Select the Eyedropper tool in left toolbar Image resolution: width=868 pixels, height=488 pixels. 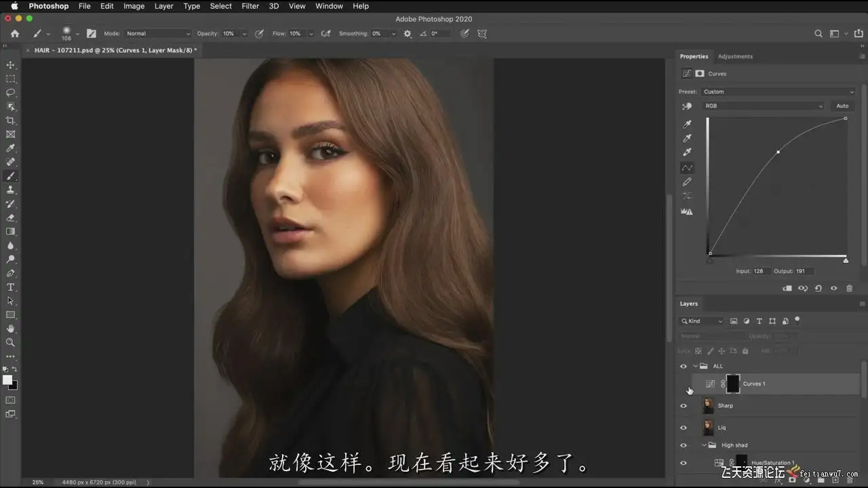click(x=11, y=148)
